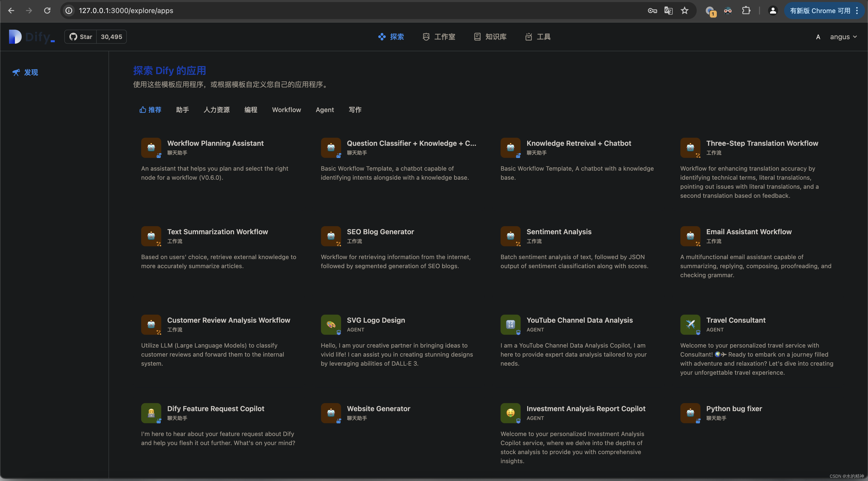
Task: Select the 人力资源 category filter
Action: (216, 110)
